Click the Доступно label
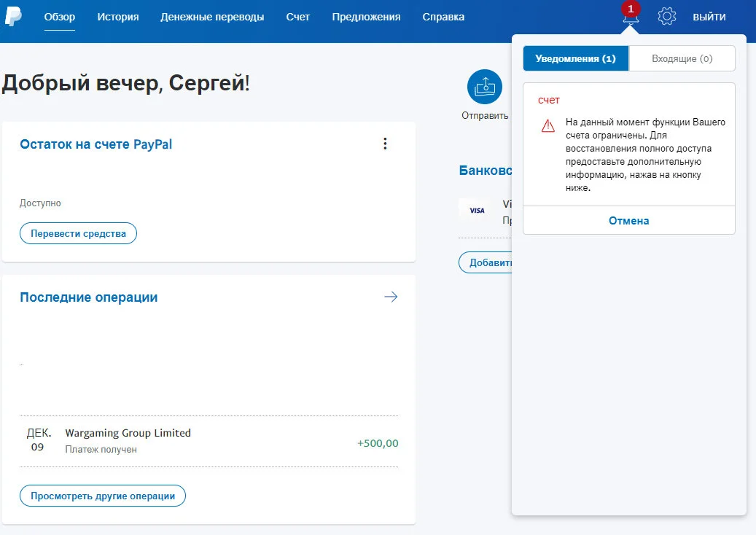The image size is (756, 535). 40,203
